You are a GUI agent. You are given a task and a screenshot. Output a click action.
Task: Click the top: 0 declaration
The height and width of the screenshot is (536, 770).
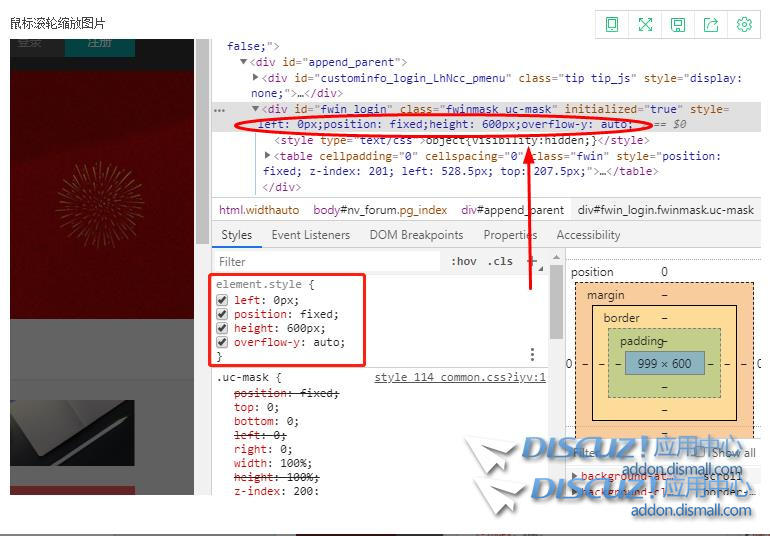[256, 407]
